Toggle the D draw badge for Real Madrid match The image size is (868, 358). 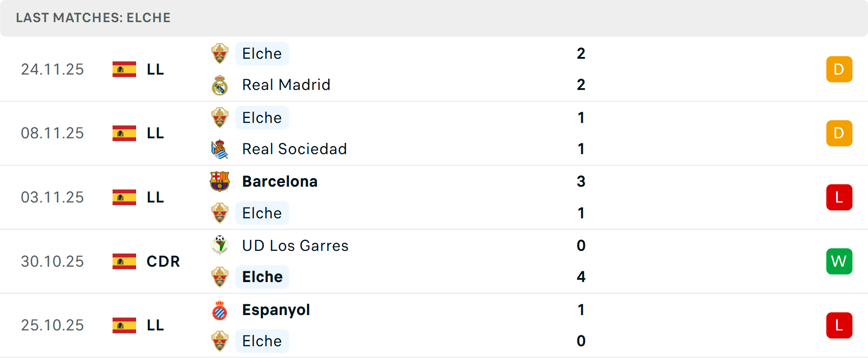839,69
